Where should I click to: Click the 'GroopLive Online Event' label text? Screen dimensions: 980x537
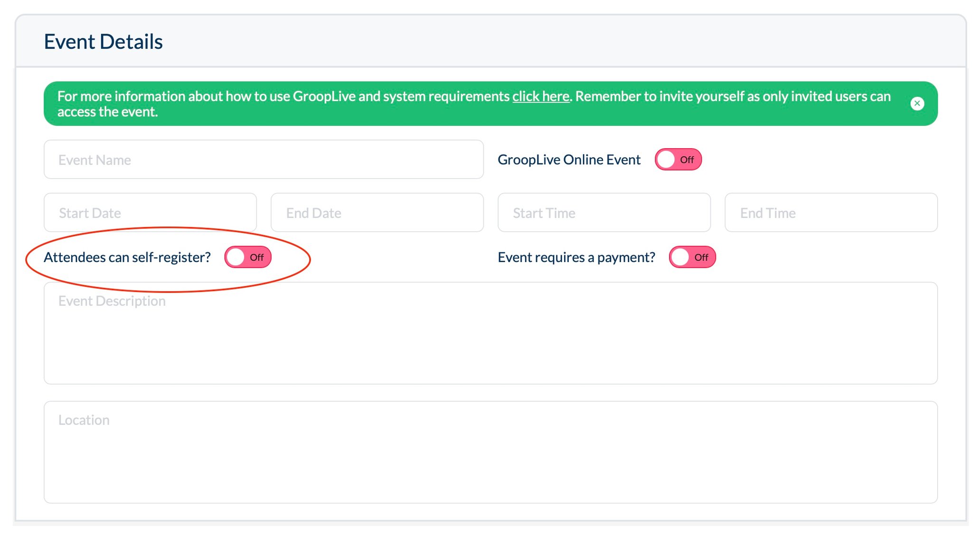[x=569, y=160]
